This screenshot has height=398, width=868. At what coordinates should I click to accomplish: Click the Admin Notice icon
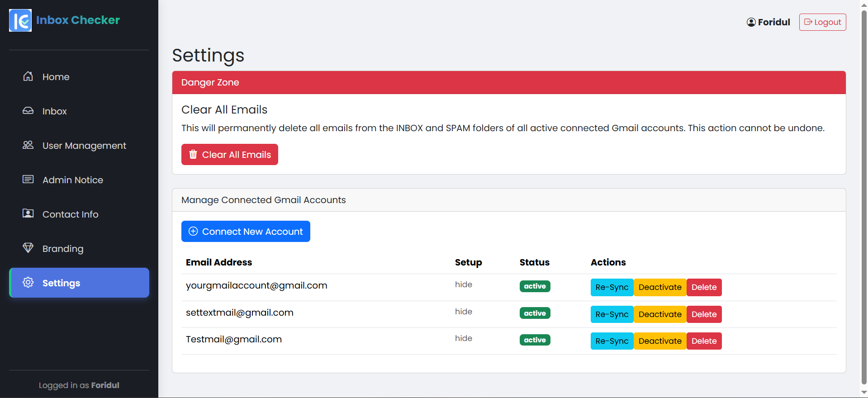[x=28, y=180]
